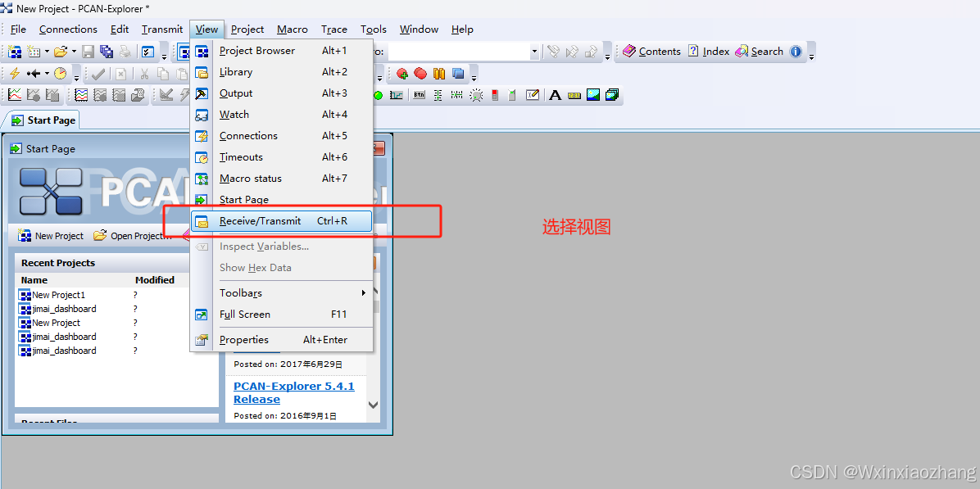Click the Cut scissors icon
This screenshot has height=489, width=980.
(144, 74)
